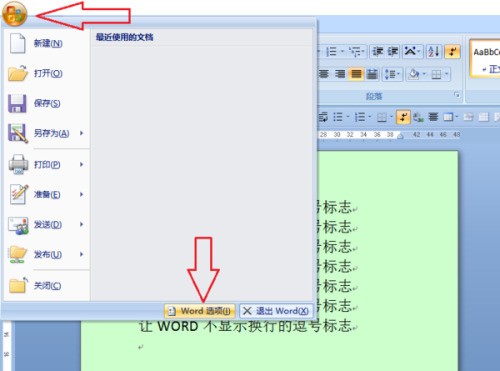Open the numbered list dropdown arrow
This screenshot has height=371, width=500.
click(342, 52)
